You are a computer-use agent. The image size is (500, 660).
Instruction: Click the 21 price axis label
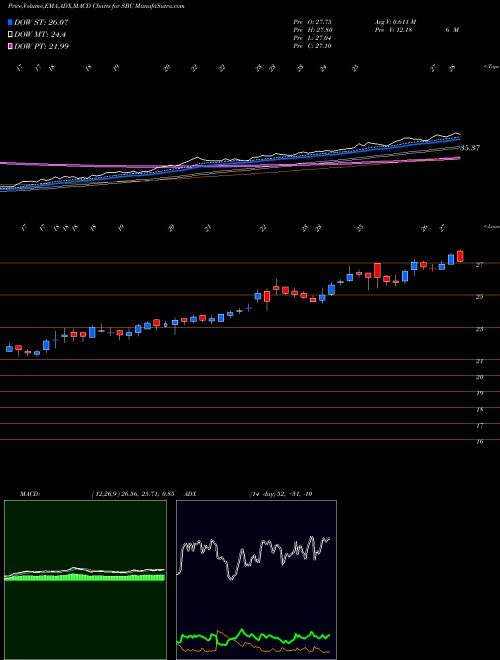[479, 361]
